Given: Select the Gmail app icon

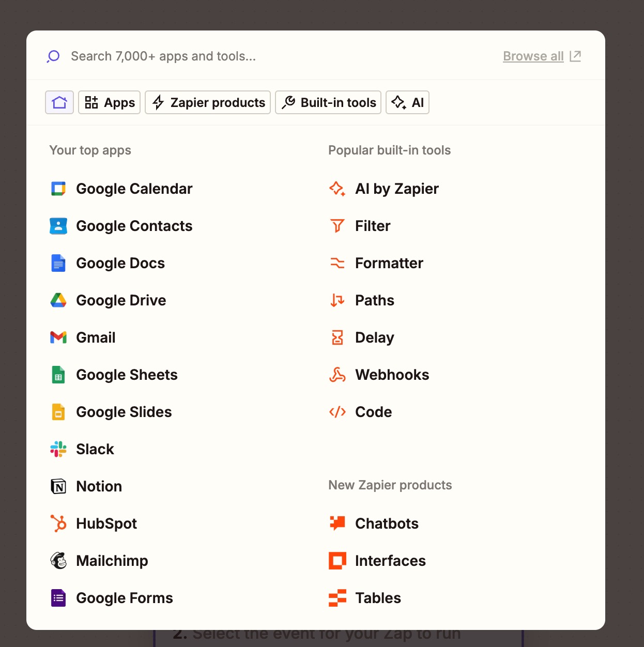Looking at the screenshot, I should (x=58, y=337).
